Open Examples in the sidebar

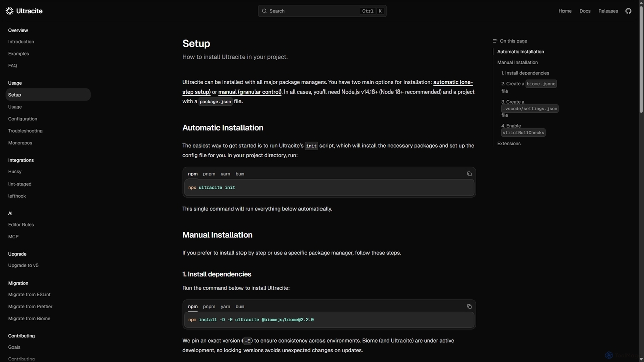(x=19, y=54)
